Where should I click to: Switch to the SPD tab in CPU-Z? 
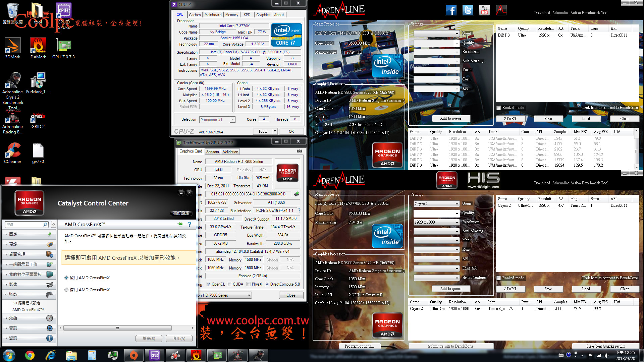247,15
